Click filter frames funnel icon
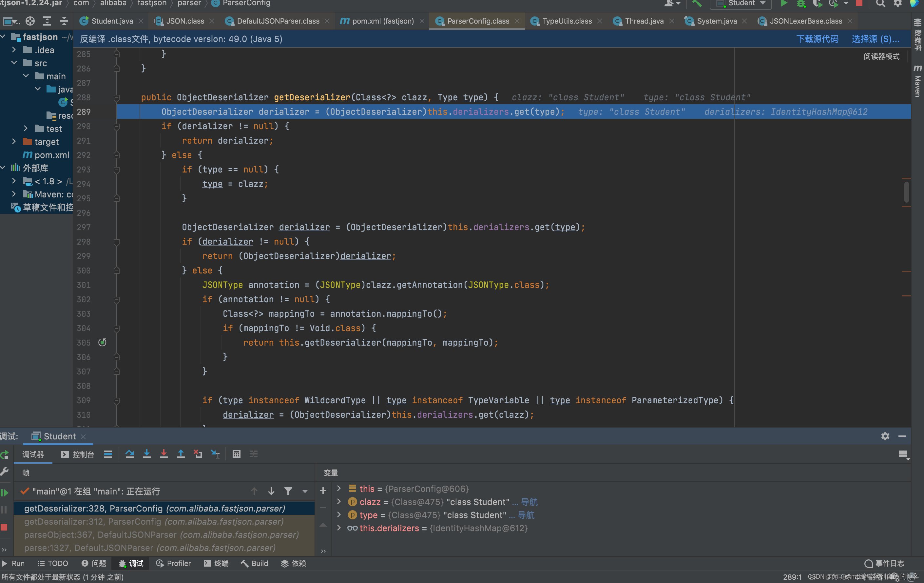This screenshot has width=924, height=583. click(288, 491)
